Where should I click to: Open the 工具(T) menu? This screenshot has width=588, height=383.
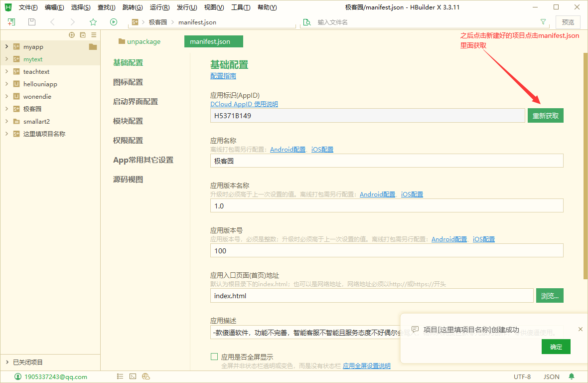pyautogui.click(x=241, y=7)
